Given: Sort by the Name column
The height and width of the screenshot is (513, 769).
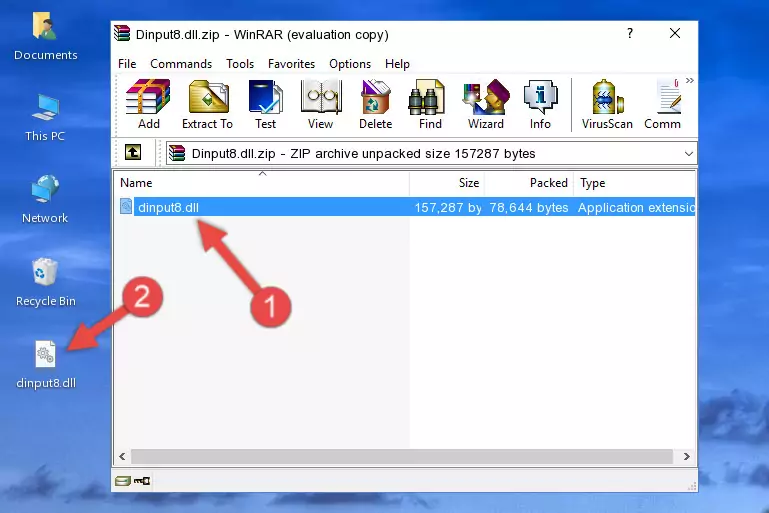Looking at the screenshot, I should point(262,183).
